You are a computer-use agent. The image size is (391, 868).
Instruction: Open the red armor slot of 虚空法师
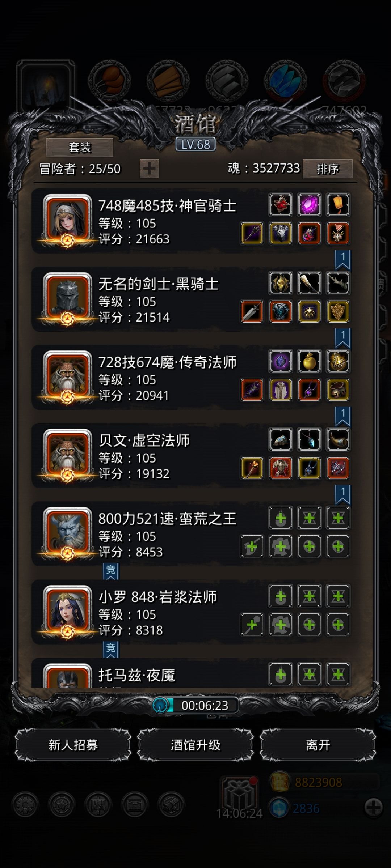281,468
